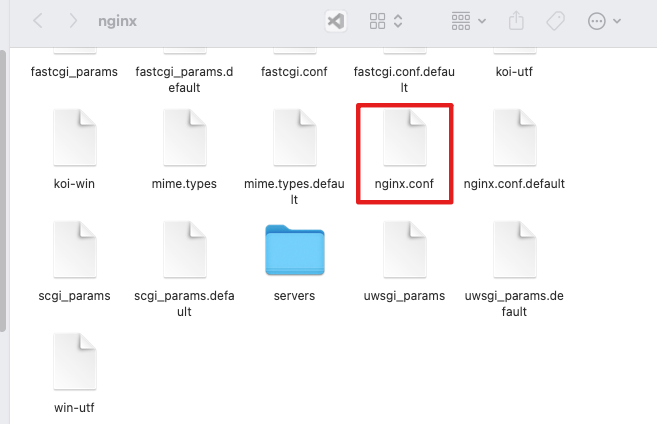The height and width of the screenshot is (424, 657).
Task: Click the win-utf label text
Action: point(74,408)
